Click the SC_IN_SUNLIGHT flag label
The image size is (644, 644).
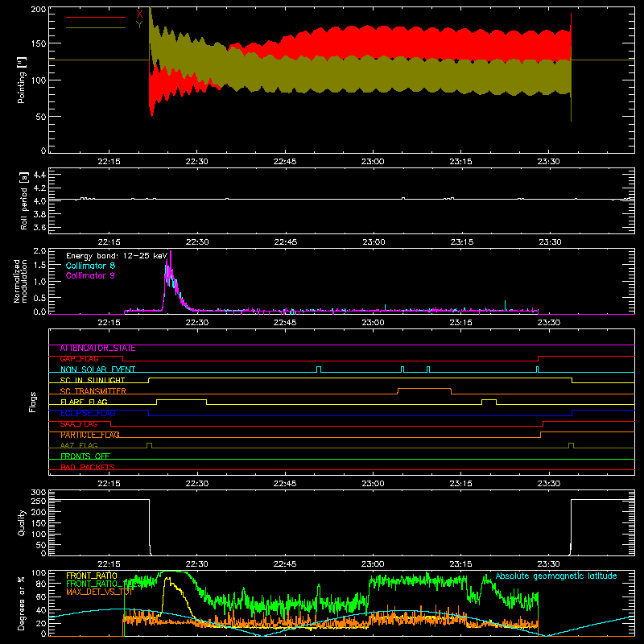click(93, 380)
